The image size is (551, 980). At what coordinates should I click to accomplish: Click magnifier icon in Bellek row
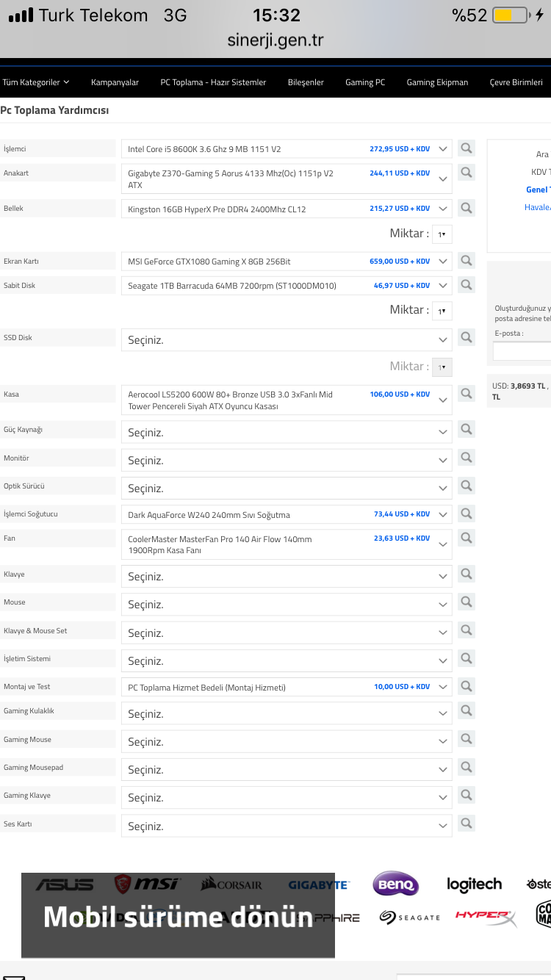[466, 208]
